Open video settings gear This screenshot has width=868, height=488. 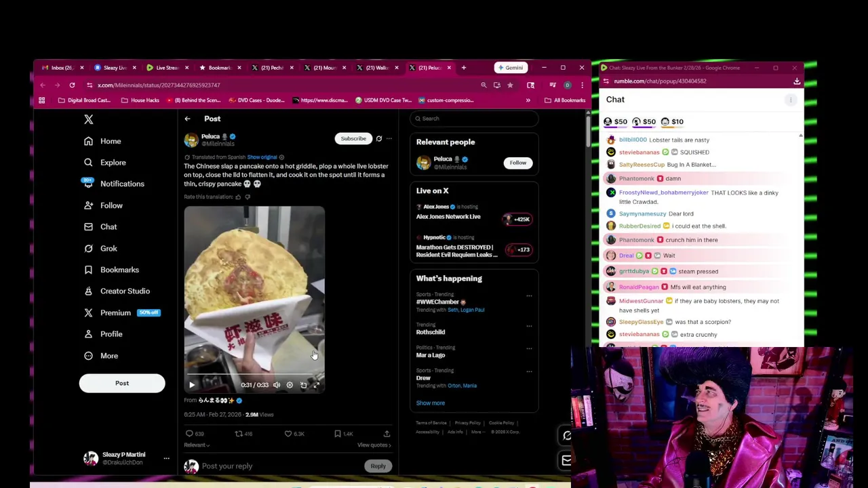pos(290,385)
